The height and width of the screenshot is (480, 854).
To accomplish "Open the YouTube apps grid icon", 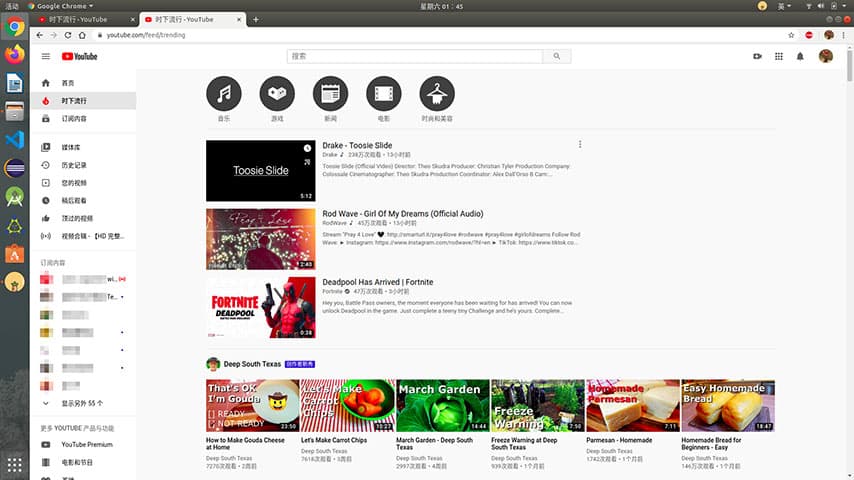I will click(778, 56).
